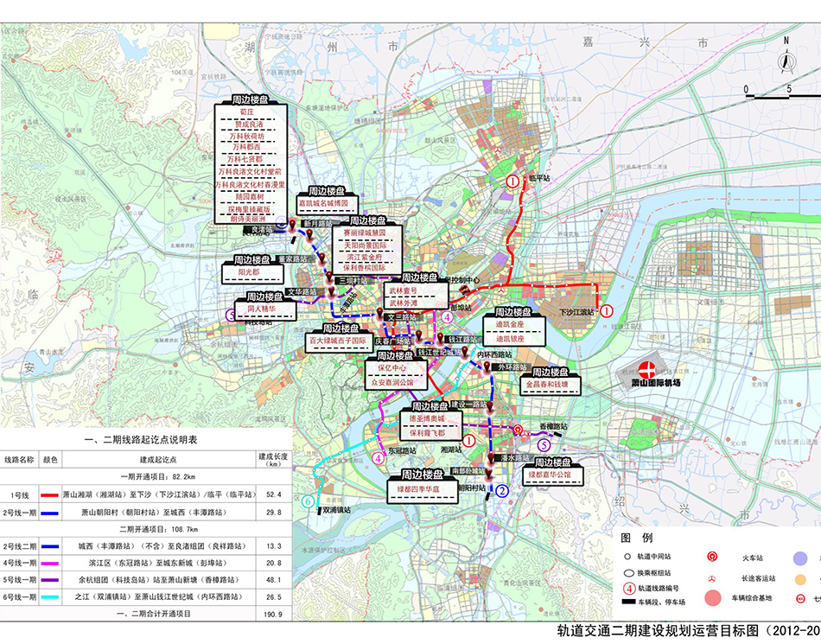Click line 4 circle beside 彭埠站
Screen dimensions: 821x644
[447, 316]
